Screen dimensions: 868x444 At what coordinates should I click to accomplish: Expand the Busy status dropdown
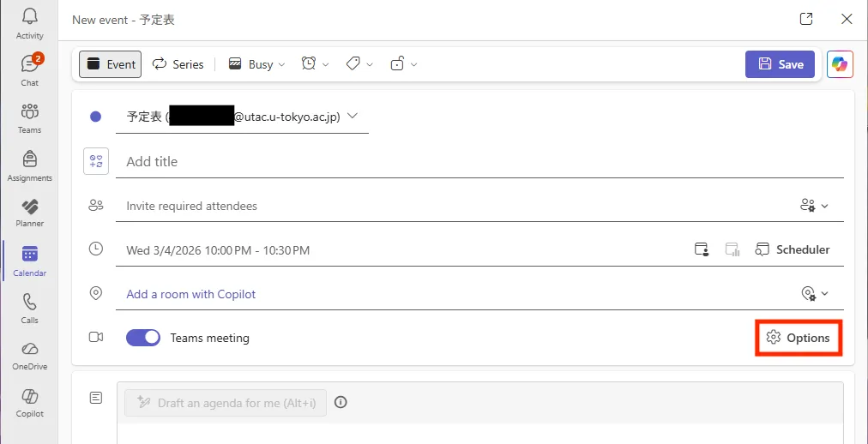(260, 64)
